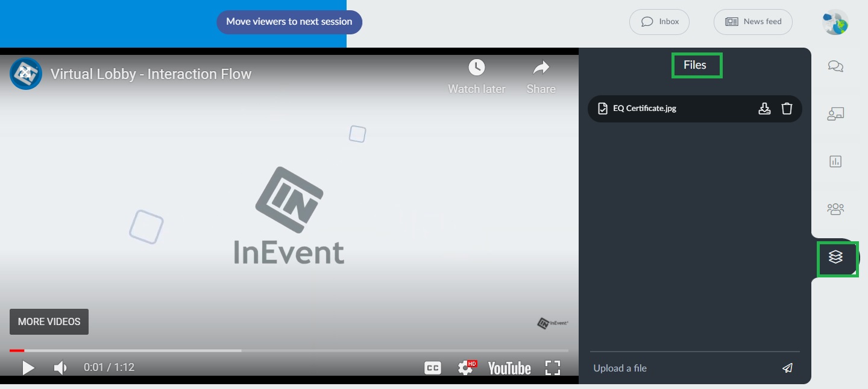This screenshot has height=389, width=868.
Task: Open the chat panel icon
Action: click(x=835, y=66)
